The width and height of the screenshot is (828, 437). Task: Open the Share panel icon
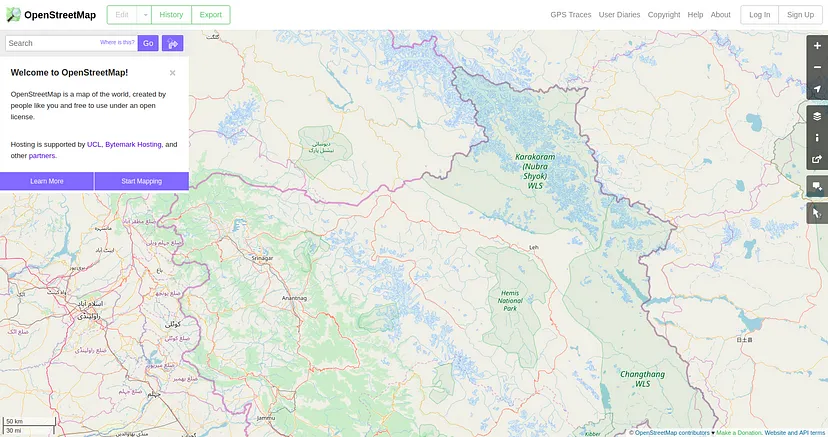(817, 159)
